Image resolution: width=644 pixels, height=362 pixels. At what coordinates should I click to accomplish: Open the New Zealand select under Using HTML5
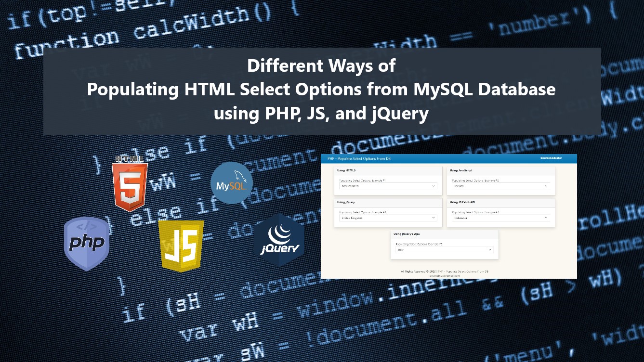[387, 186]
